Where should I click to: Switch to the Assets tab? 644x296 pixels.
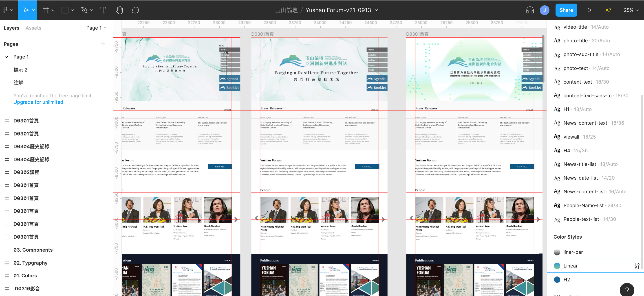[x=33, y=28]
